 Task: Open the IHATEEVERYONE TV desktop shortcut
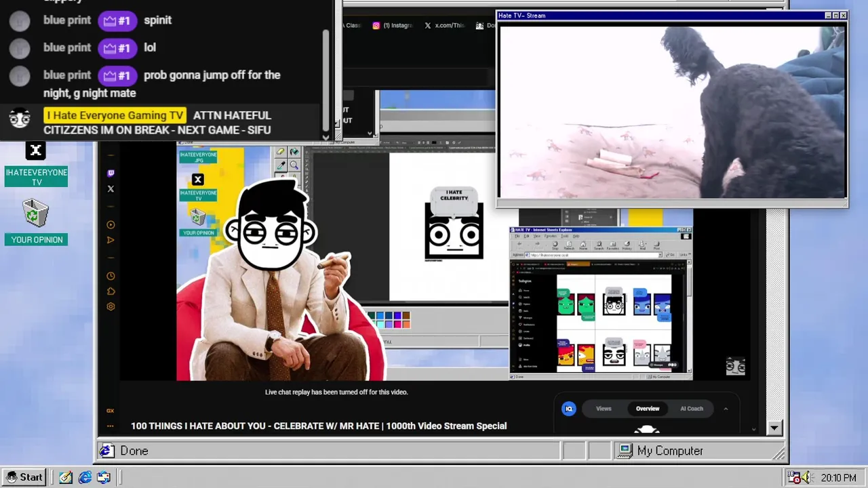pos(36,163)
